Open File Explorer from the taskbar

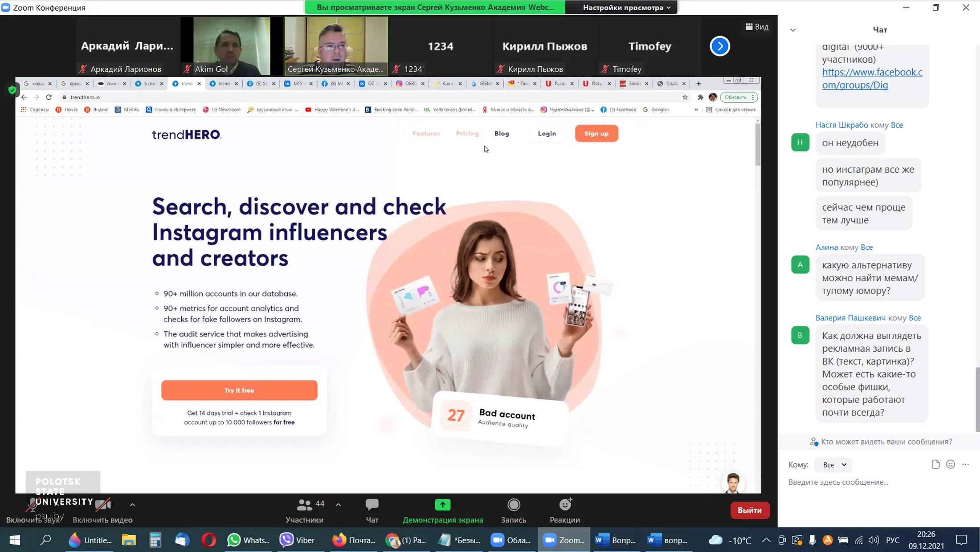129,540
